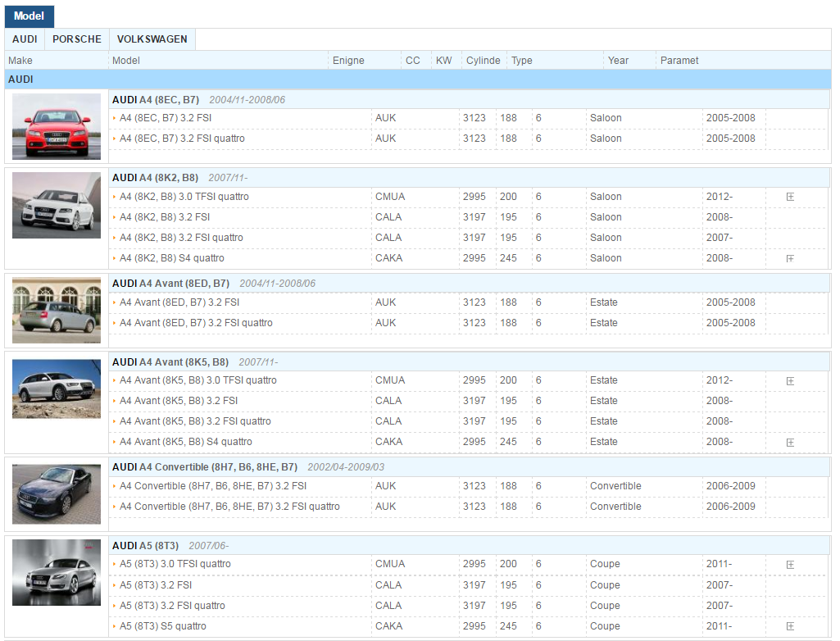Expand parameters for A4 Avant (8K5, B8) 3.0 TFSI quattro
The image size is (840, 641).
tap(790, 381)
